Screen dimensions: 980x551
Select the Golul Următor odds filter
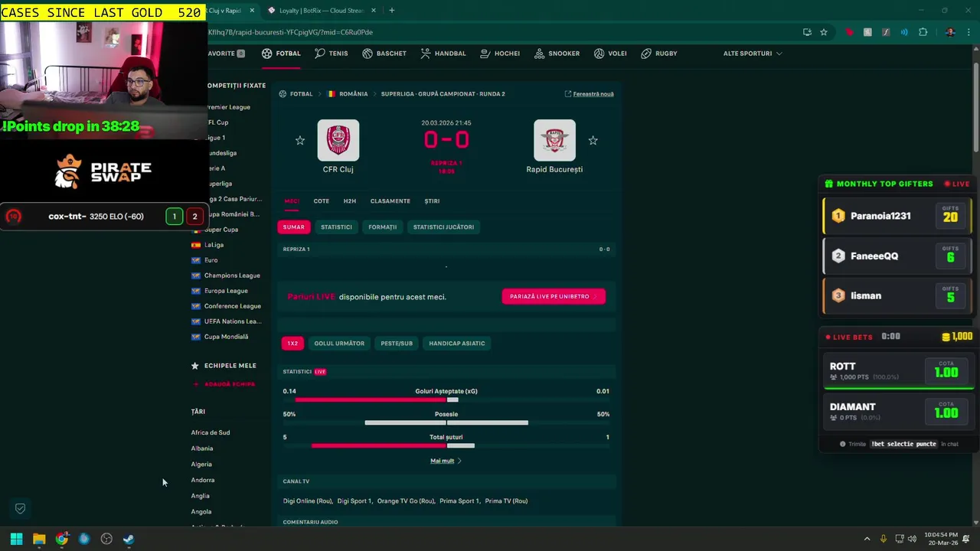tap(339, 344)
